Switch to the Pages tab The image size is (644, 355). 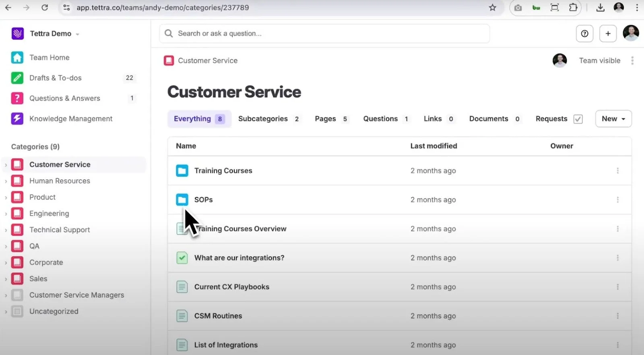[x=330, y=119]
